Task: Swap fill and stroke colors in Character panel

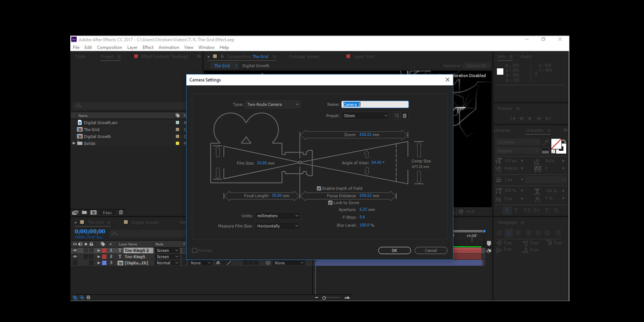Action: (565, 142)
